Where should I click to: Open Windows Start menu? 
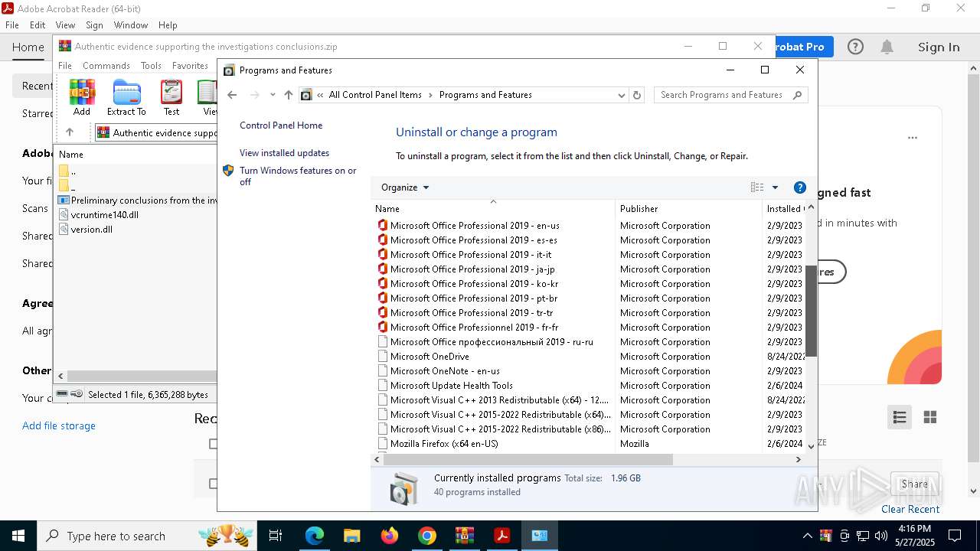coord(18,536)
